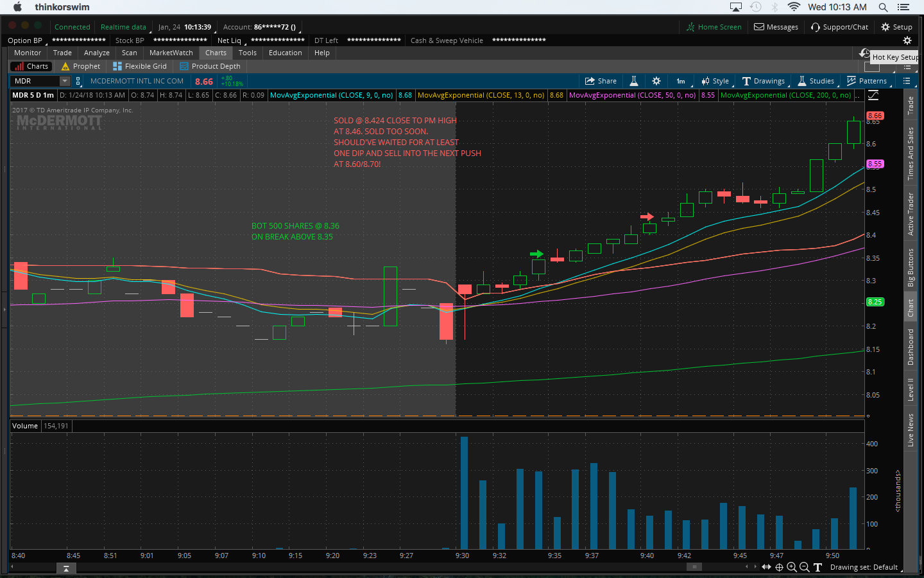Zoom out on the chart
Image resolution: width=924 pixels, height=578 pixels.
tap(804, 567)
